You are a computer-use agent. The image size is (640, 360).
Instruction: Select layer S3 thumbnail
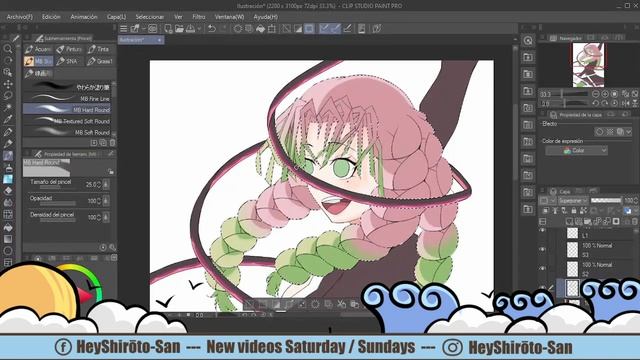572,249
